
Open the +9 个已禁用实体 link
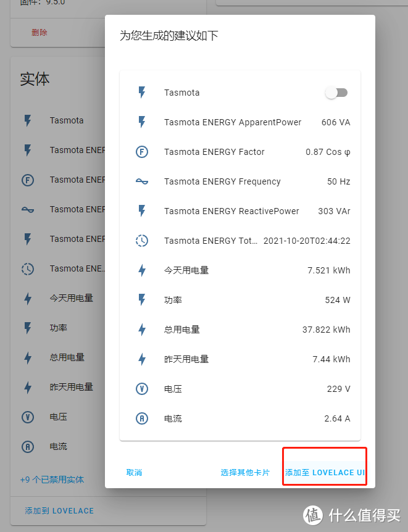(x=52, y=480)
